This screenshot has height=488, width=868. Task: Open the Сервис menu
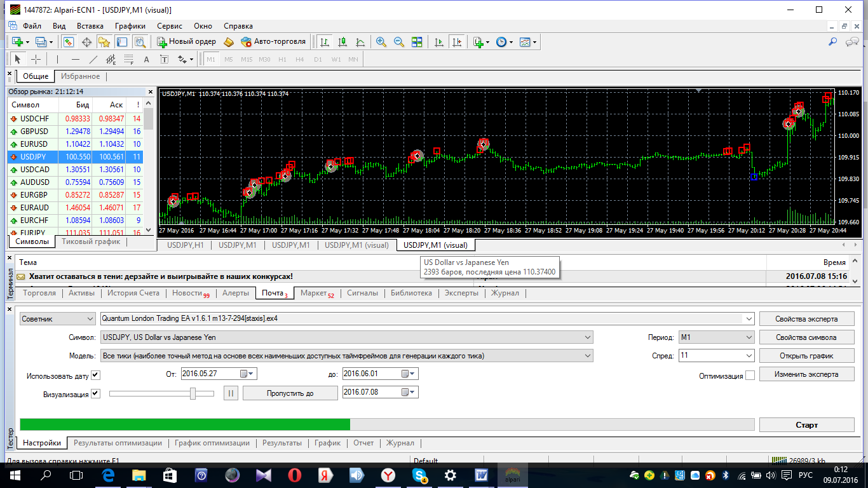coord(169,26)
